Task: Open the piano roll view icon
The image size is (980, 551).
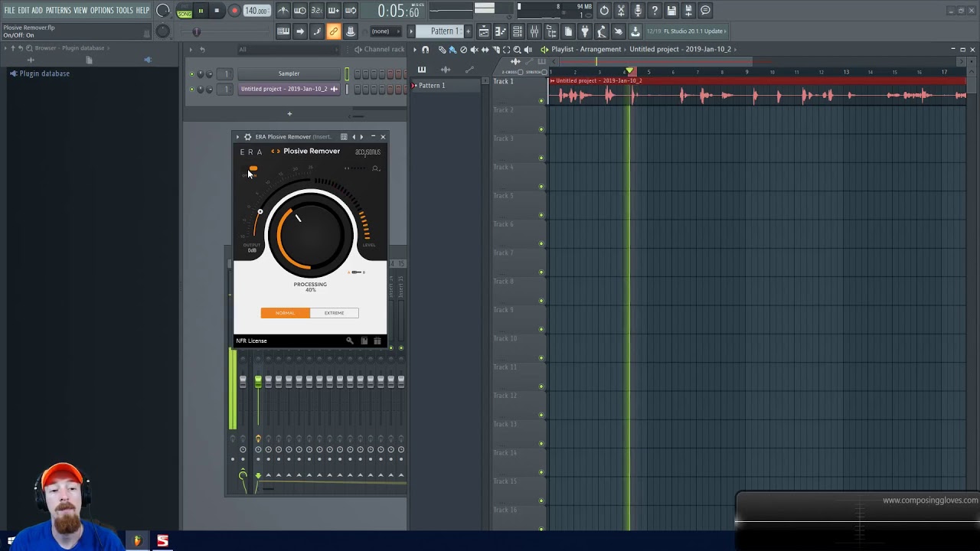Action: point(501,31)
